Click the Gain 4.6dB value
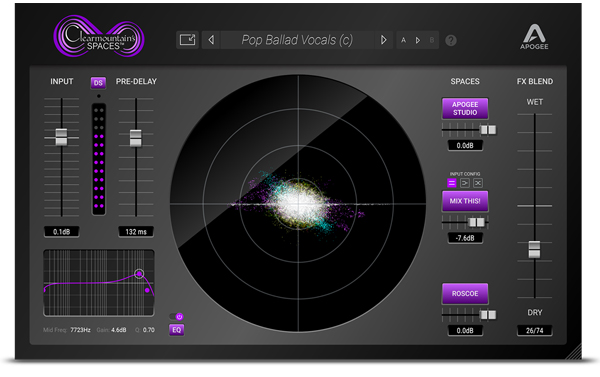 click(119, 330)
